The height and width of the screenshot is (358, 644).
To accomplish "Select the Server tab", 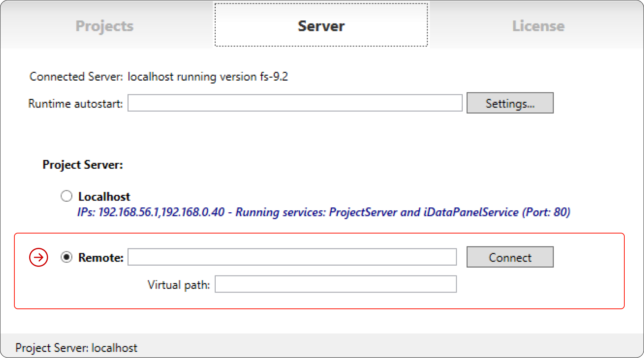I will (321, 25).
